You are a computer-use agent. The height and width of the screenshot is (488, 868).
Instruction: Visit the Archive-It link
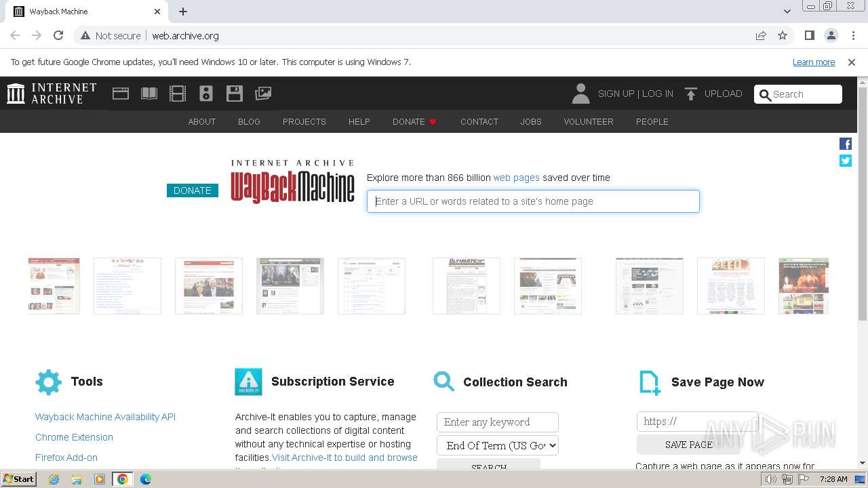(x=344, y=457)
